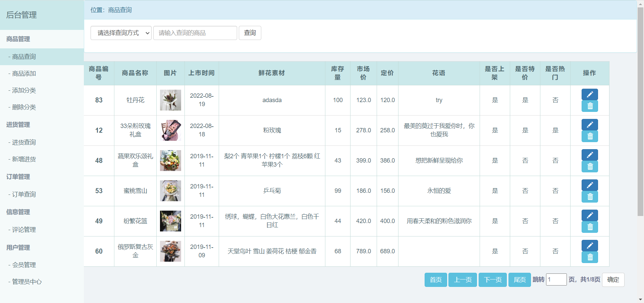The height and width of the screenshot is (303, 644).
Task: Click the 后台管理 title in the sidebar
Action: pos(21,15)
